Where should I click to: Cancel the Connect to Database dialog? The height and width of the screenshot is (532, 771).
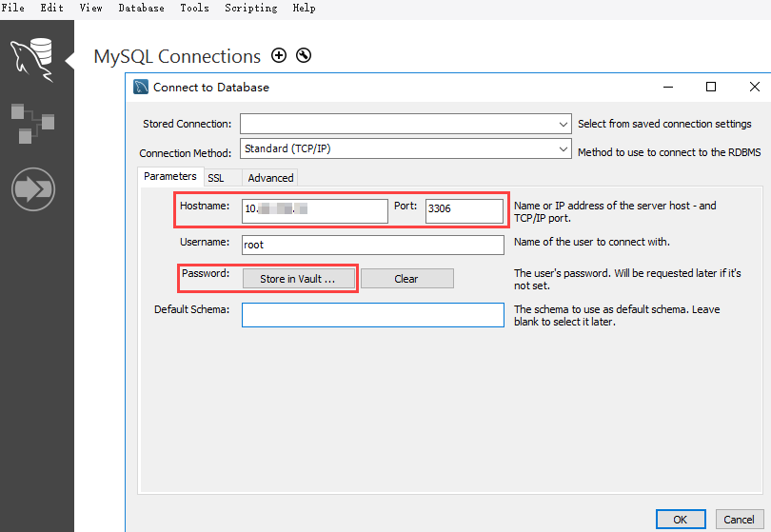coord(739,520)
